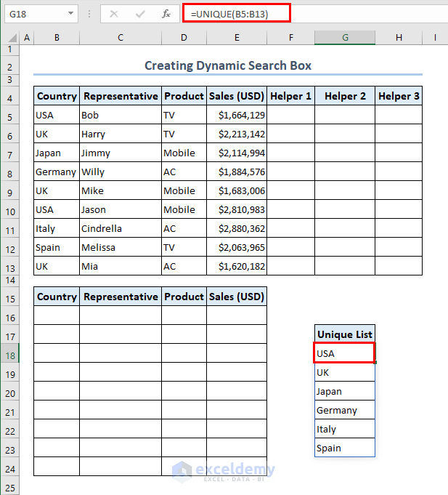Select the cell containing Mia
The width and height of the screenshot is (448, 495).
[121, 266]
